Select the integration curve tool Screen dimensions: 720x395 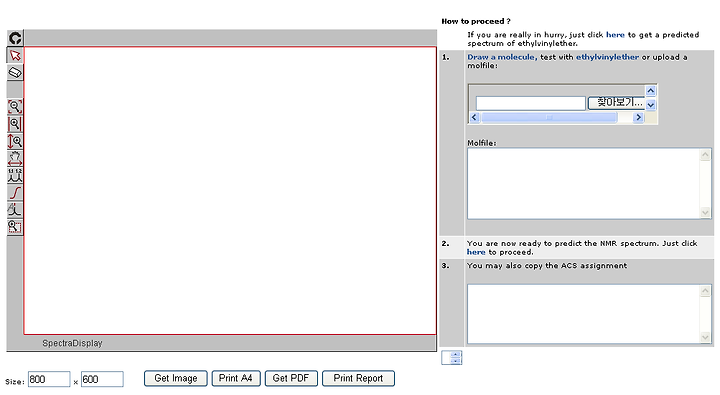pos(15,192)
